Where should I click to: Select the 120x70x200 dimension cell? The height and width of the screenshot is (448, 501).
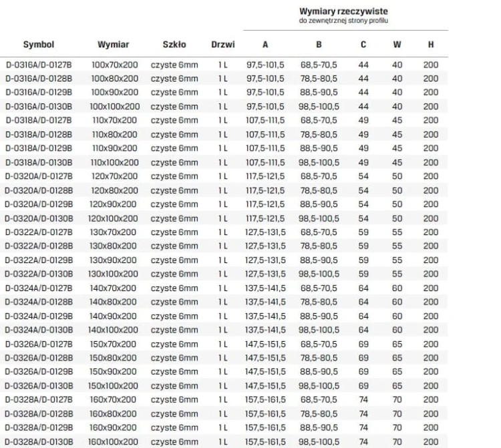pyautogui.click(x=115, y=176)
